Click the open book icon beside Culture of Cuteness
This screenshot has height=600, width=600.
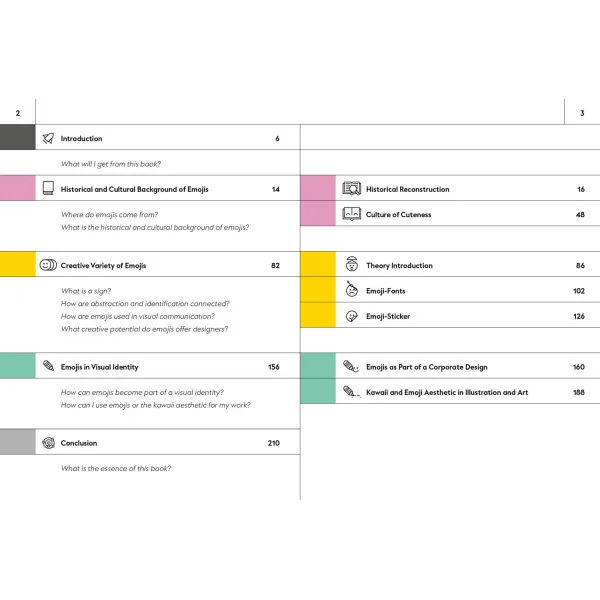[x=352, y=214]
